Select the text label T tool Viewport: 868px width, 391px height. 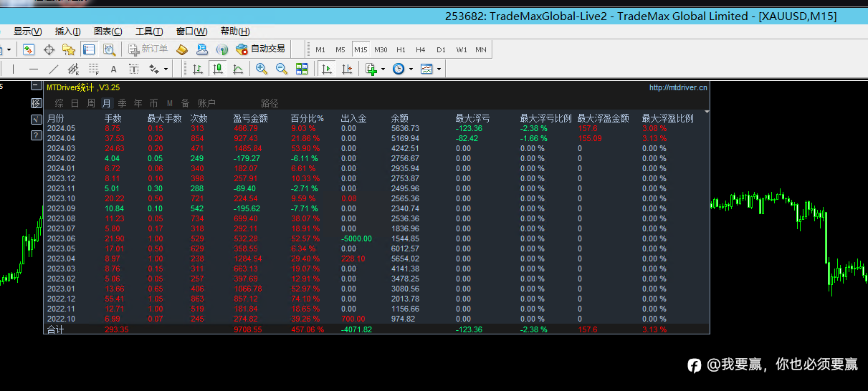(133, 69)
